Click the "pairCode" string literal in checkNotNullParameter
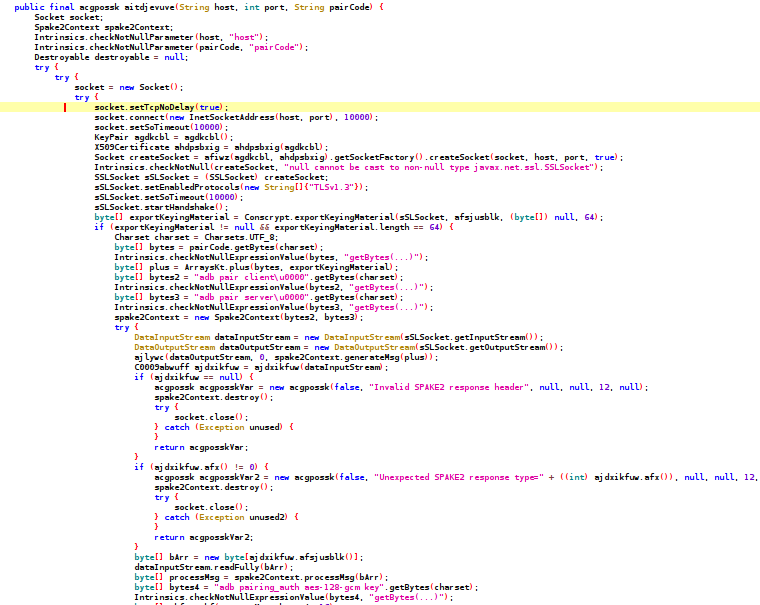 click(275, 48)
